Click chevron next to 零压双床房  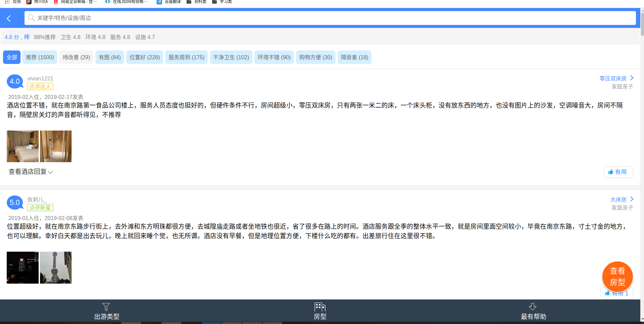click(632, 78)
